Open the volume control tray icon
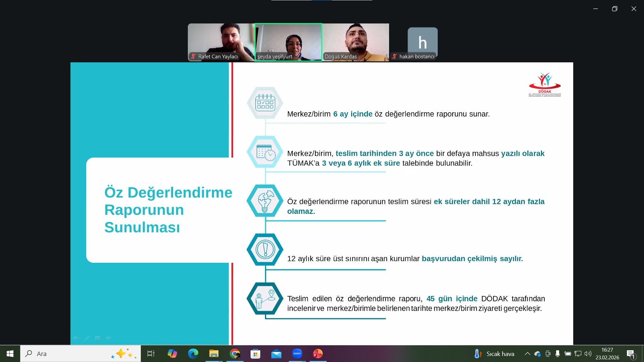 (x=588, y=354)
